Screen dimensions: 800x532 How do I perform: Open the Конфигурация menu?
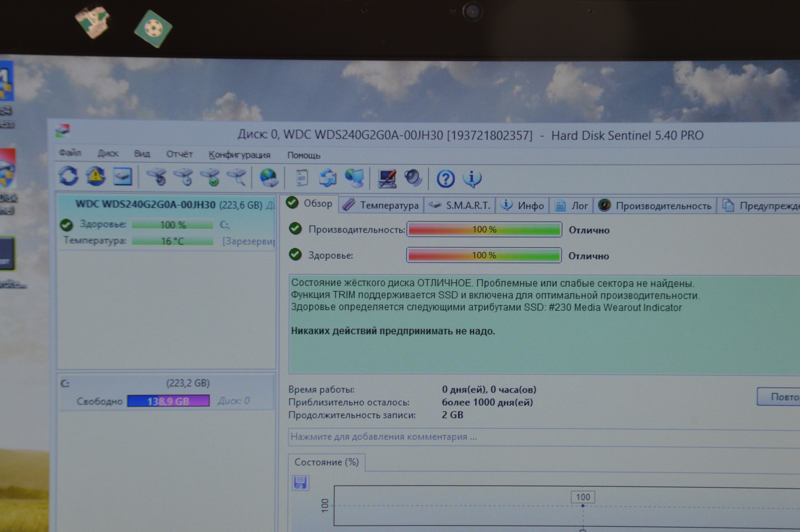pos(239,155)
